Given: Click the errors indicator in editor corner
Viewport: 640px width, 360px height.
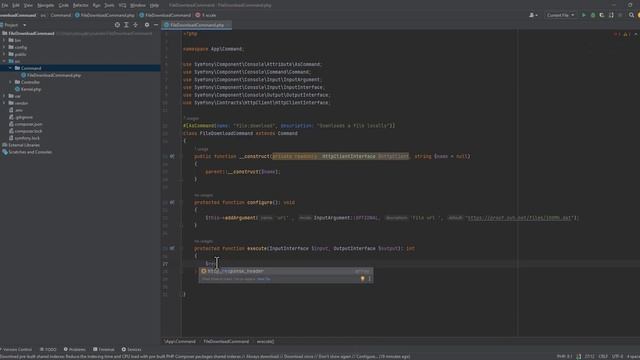Looking at the screenshot, I should 617,35.
